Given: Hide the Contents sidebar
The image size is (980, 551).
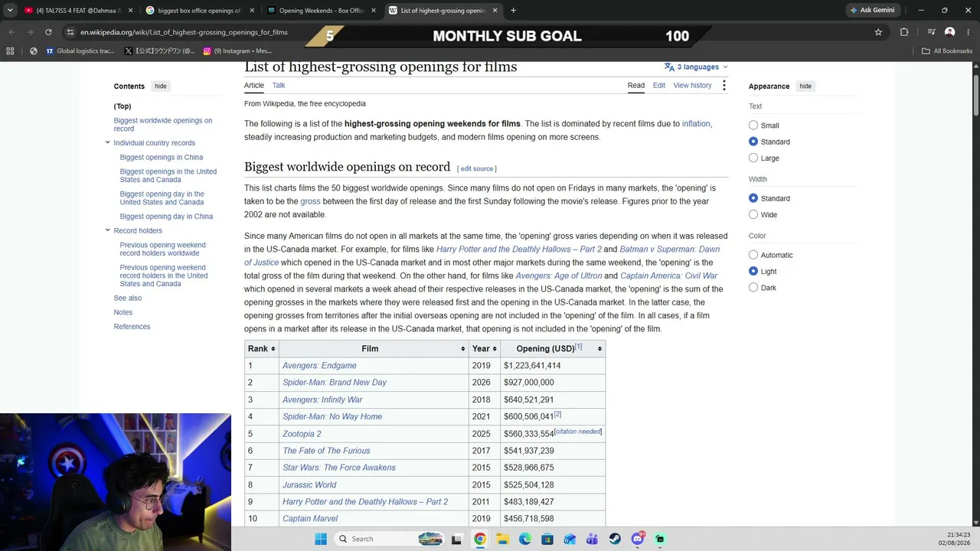Looking at the screenshot, I should click(161, 86).
